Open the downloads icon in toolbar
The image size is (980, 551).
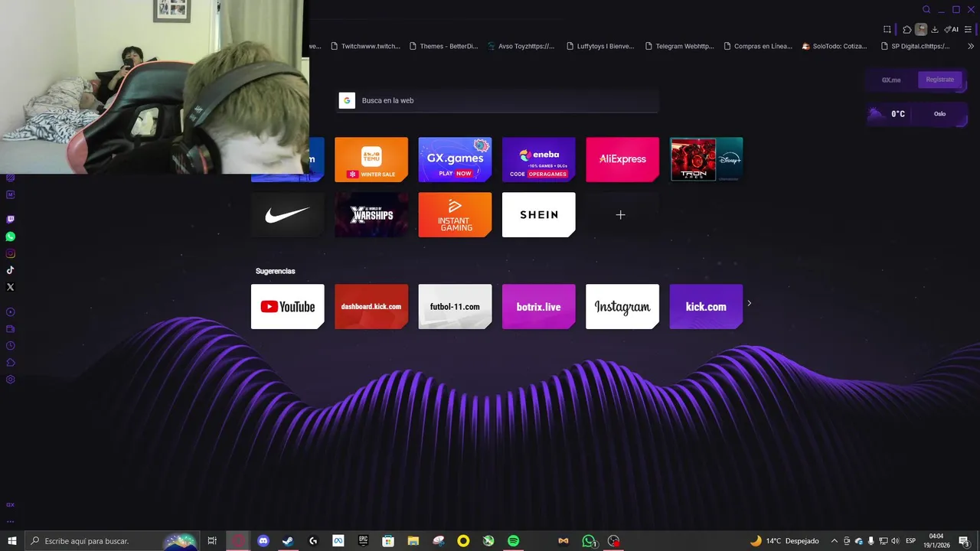[935, 29]
